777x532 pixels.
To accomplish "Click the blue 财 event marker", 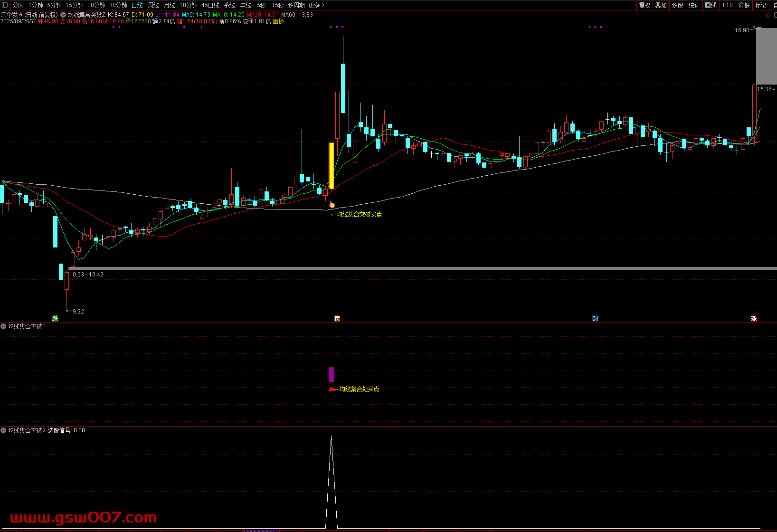I will [x=595, y=318].
